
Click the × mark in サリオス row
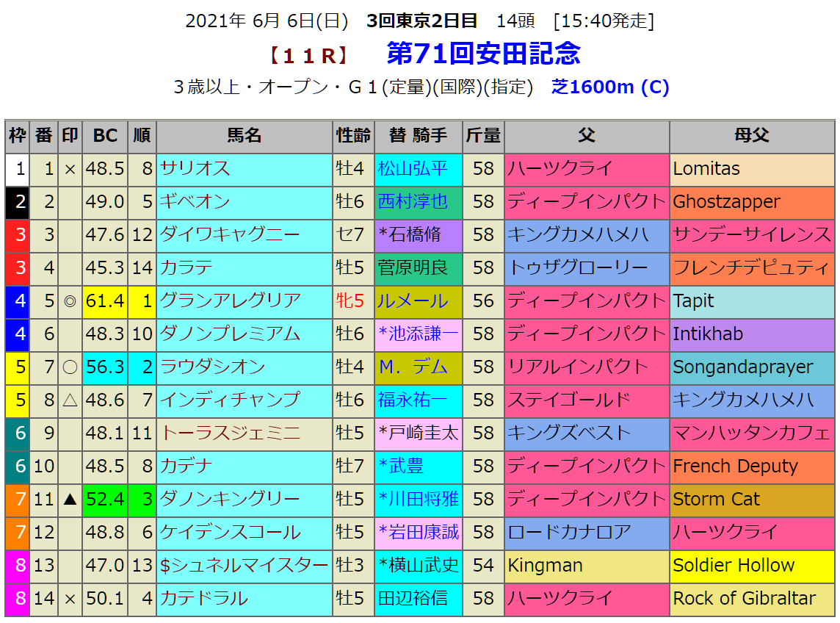[70, 169]
